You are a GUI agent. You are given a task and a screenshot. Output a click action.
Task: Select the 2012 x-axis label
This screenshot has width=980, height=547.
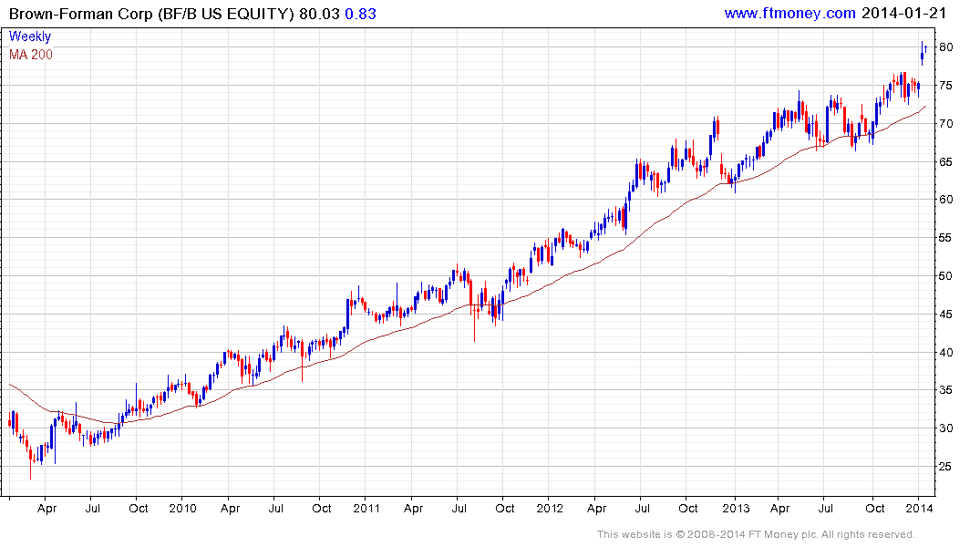[550, 508]
